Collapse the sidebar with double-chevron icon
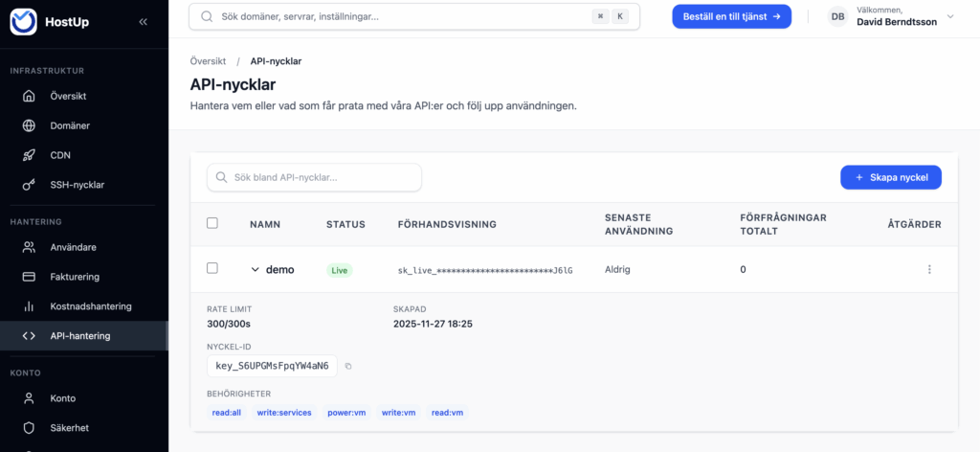Viewport: 980px width, 452px height. 144,21
